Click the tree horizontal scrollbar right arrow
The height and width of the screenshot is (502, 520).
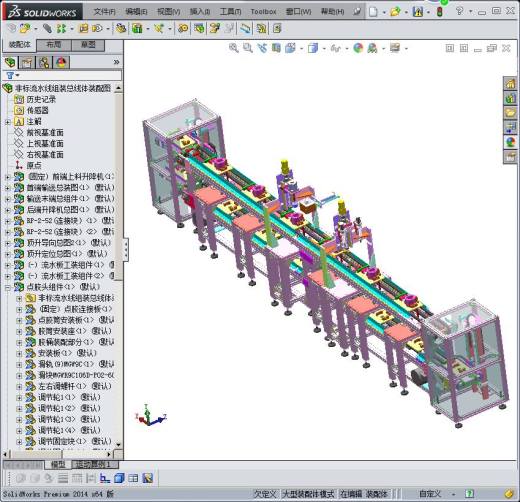click(109, 454)
